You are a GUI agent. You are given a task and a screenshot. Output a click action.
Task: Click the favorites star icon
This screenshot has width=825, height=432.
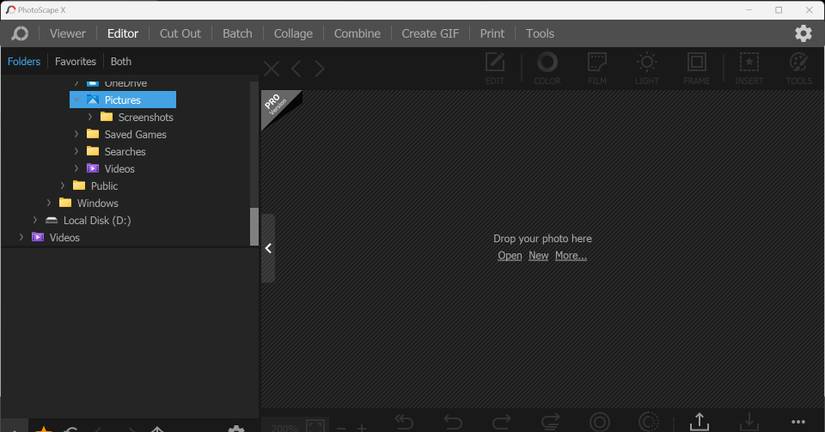click(x=44, y=429)
